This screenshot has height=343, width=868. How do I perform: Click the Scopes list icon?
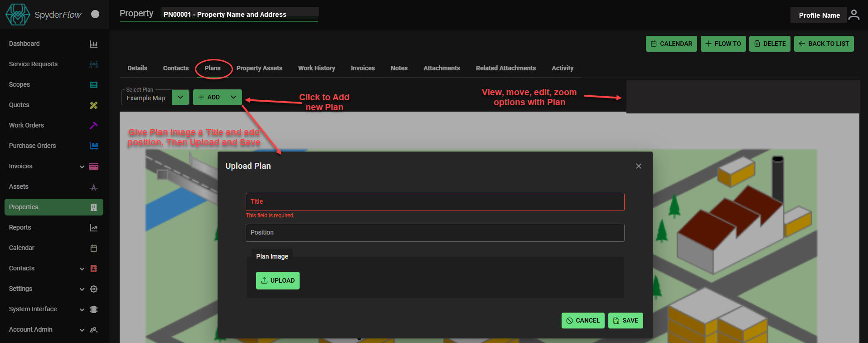pos(93,85)
